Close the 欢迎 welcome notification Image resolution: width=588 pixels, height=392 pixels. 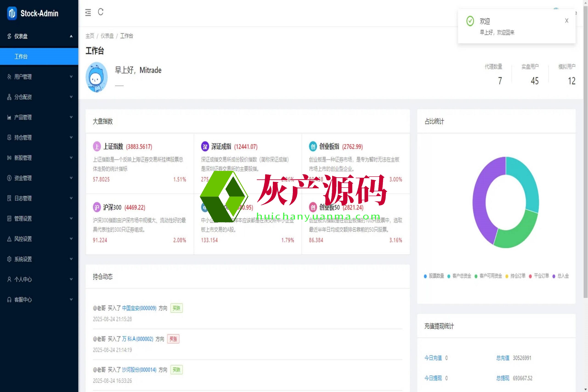pos(566,21)
